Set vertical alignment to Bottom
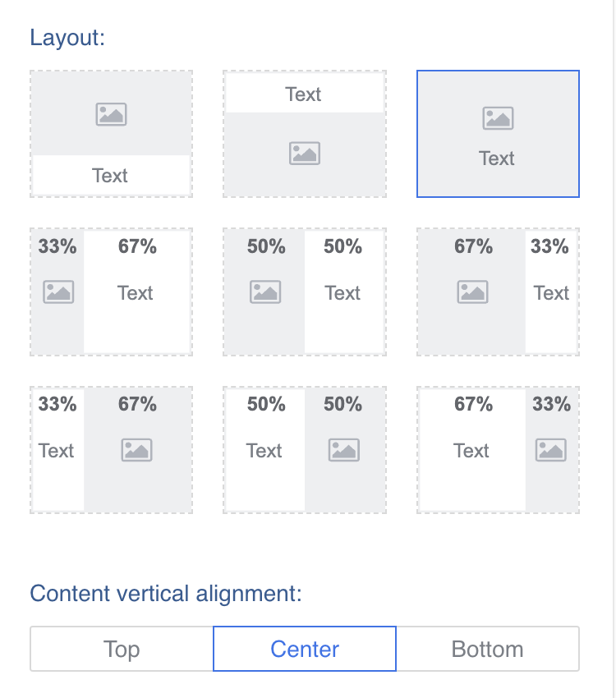This screenshot has width=616, height=698. click(x=488, y=649)
